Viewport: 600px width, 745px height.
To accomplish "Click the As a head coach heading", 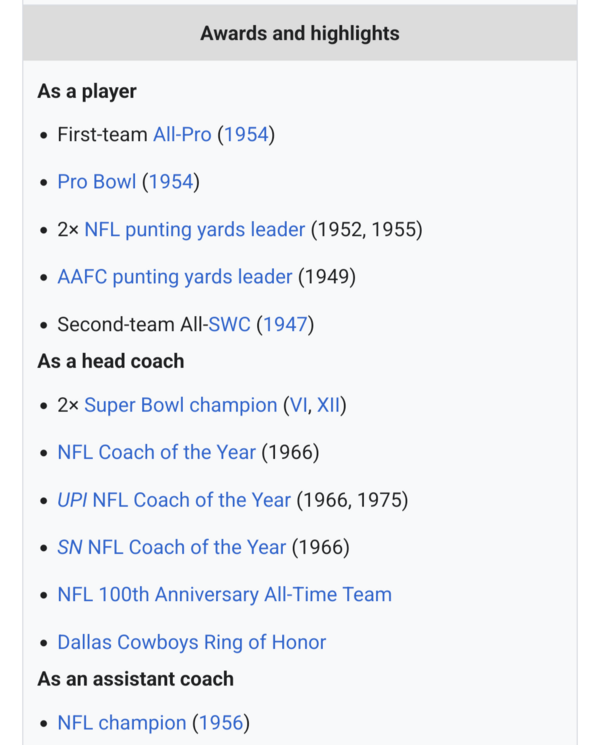I will (x=111, y=360).
